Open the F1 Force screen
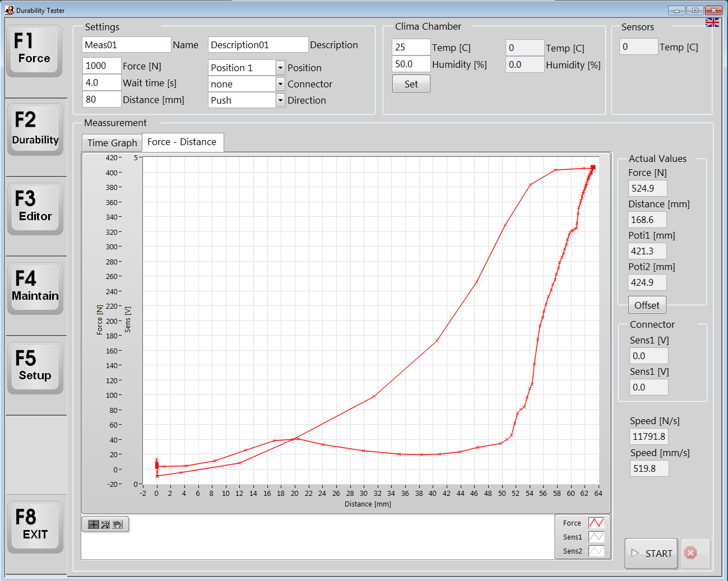Image resolution: width=728 pixels, height=581 pixels. click(x=34, y=50)
